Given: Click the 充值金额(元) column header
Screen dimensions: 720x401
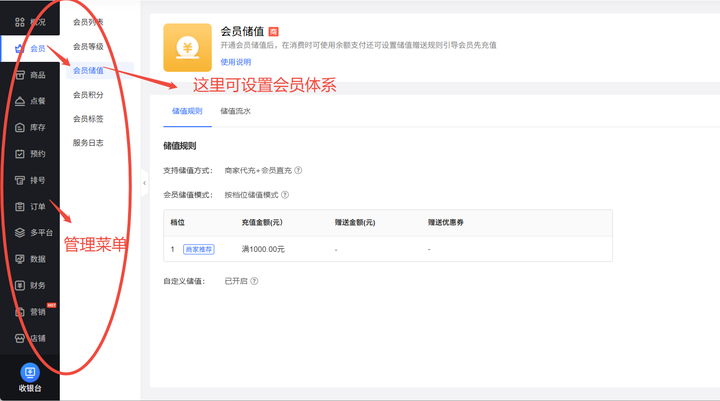Looking at the screenshot, I should click(x=262, y=222).
